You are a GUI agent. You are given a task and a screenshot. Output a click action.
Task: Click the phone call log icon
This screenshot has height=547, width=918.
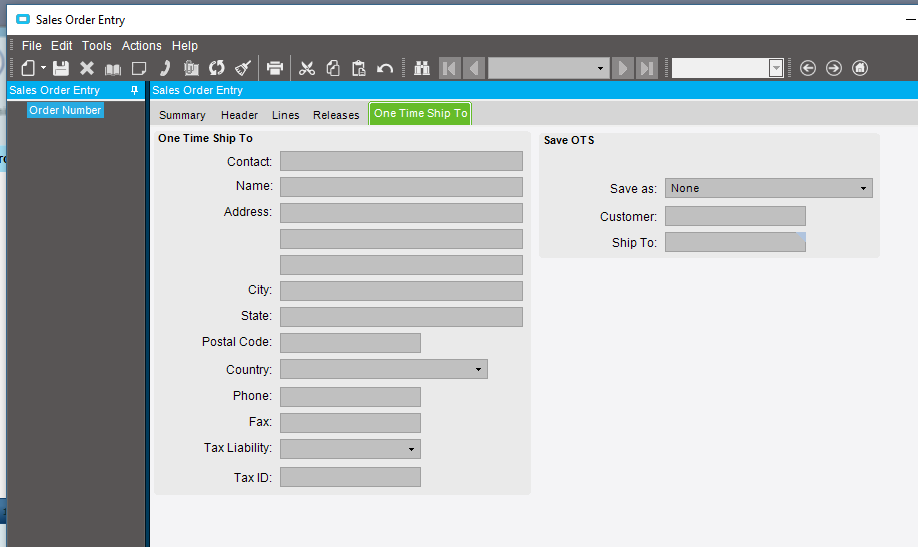pyautogui.click(x=165, y=69)
